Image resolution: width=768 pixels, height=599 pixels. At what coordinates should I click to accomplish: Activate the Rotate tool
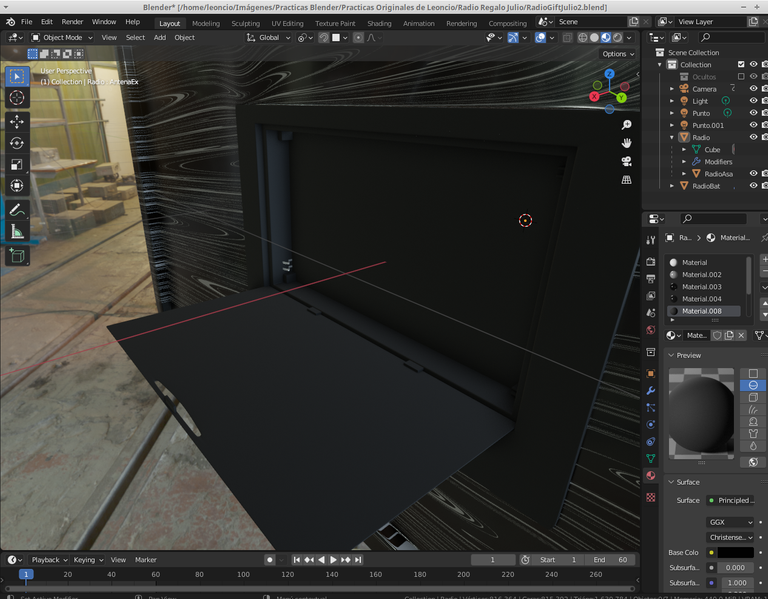point(17,143)
